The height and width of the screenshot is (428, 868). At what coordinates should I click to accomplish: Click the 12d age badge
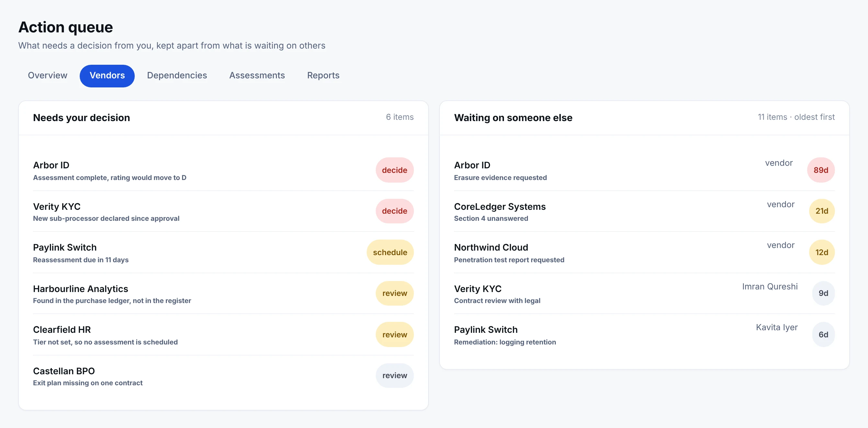point(822,252)
